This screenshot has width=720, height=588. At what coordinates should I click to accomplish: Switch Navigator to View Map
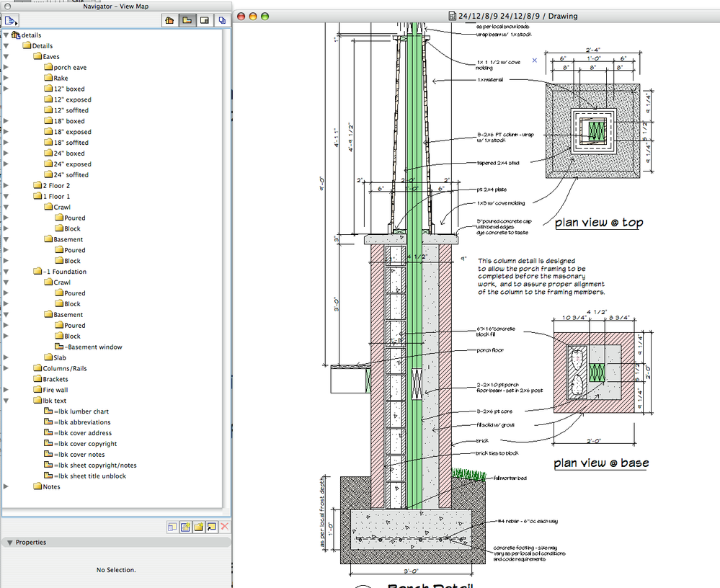coord(187,21)
